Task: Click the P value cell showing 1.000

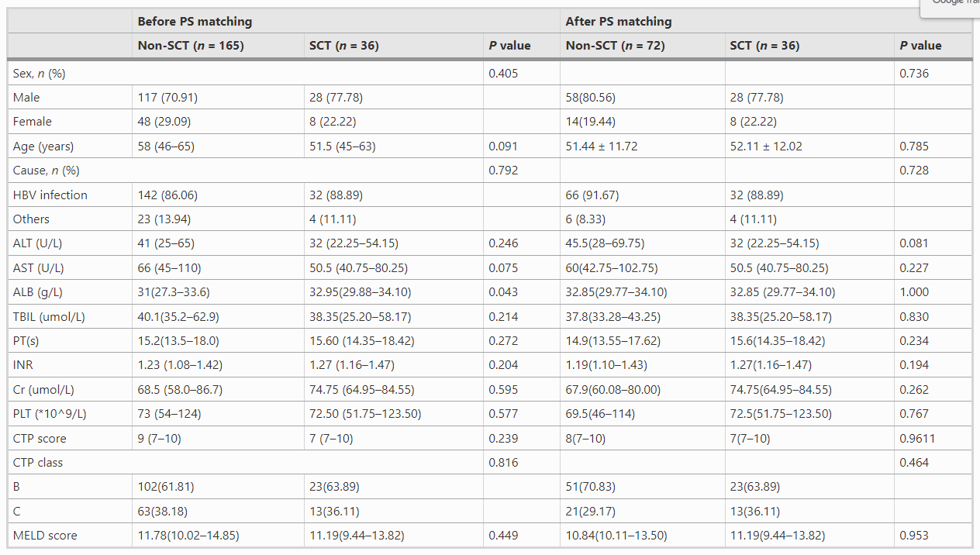Action: point(913,292)
